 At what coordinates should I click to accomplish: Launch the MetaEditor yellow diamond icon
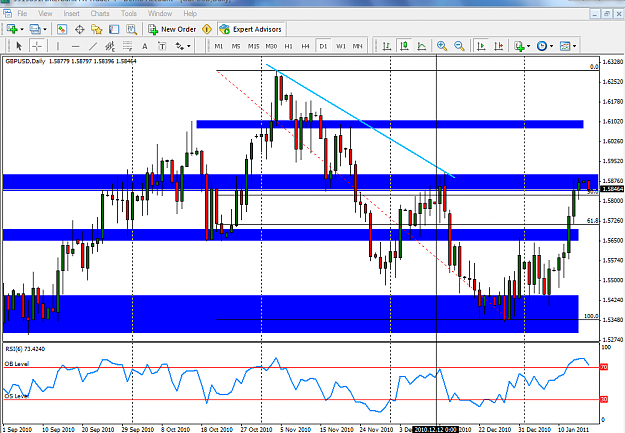(207, 29)
